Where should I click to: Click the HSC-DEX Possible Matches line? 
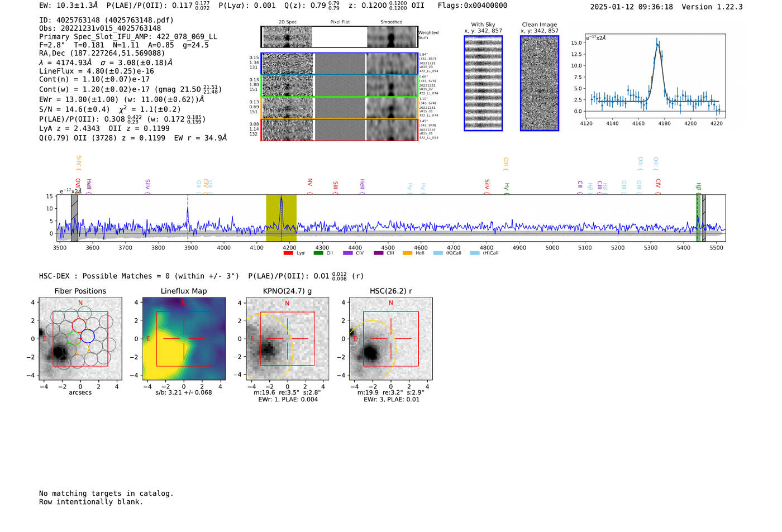[x=202, y=276]
